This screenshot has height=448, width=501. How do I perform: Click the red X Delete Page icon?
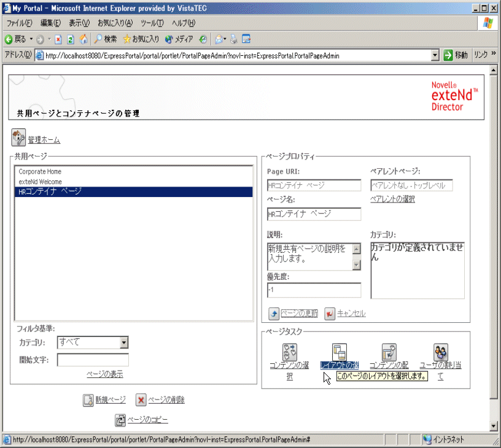[141, 400]
